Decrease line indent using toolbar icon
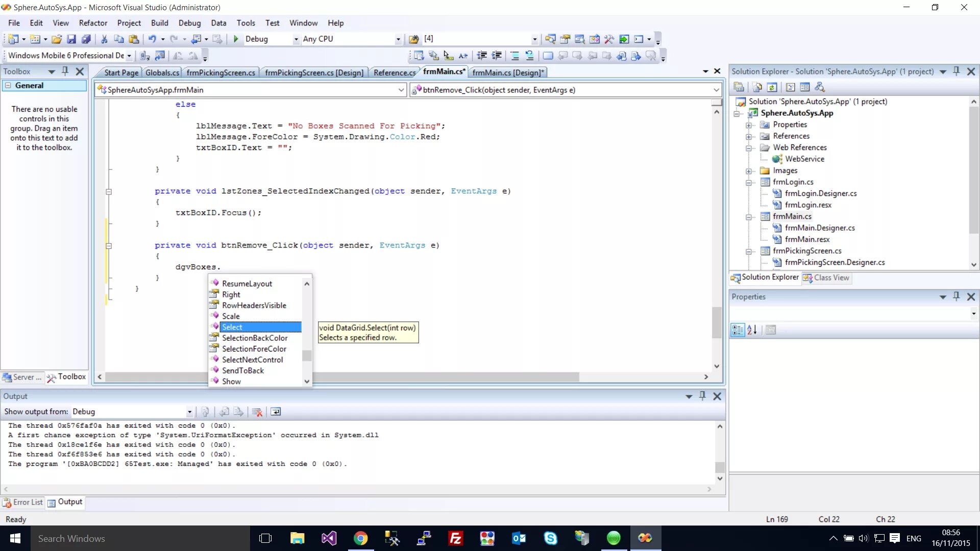Screen dimensions: 980x551 (x=481, y=56)
